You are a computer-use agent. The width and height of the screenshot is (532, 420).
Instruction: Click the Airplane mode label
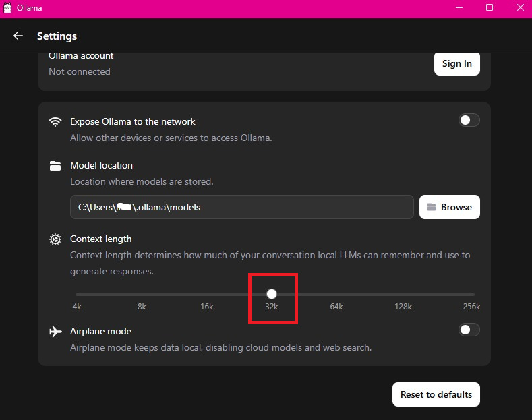(x=100, y=331)
